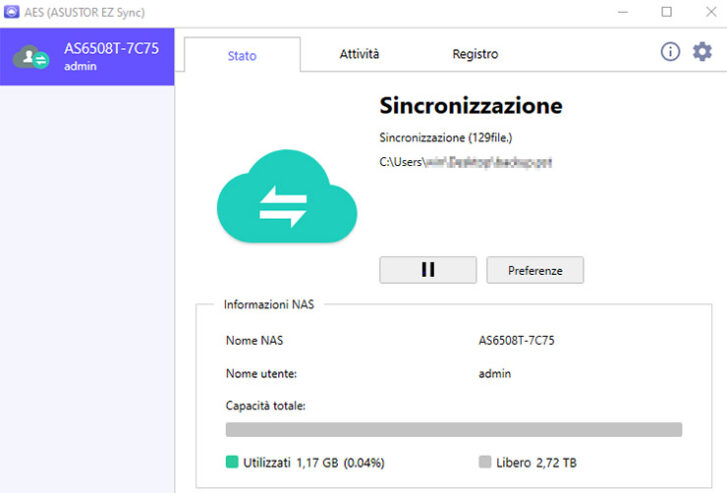
Task: Click the AES app icon in title bar
Action: [x=12, y=12]
